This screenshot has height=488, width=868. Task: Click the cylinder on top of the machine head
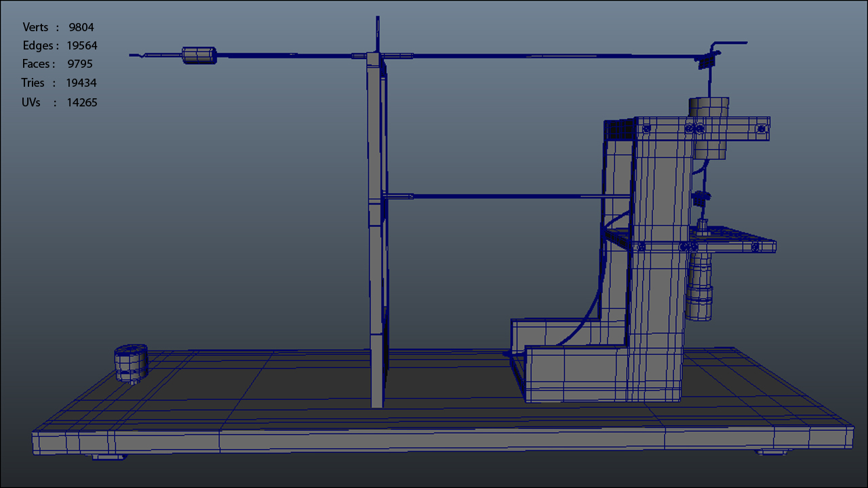pos(708,108)
